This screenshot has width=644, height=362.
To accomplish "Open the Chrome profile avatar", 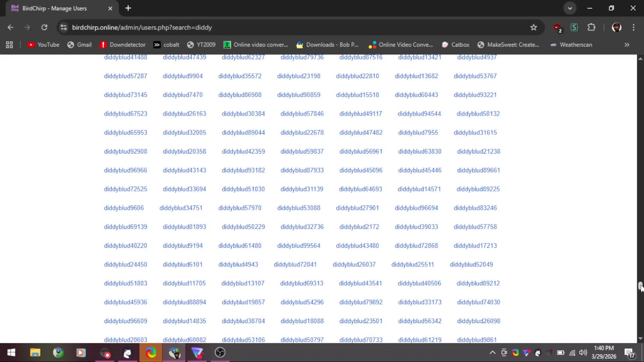I will coord(616,27).
